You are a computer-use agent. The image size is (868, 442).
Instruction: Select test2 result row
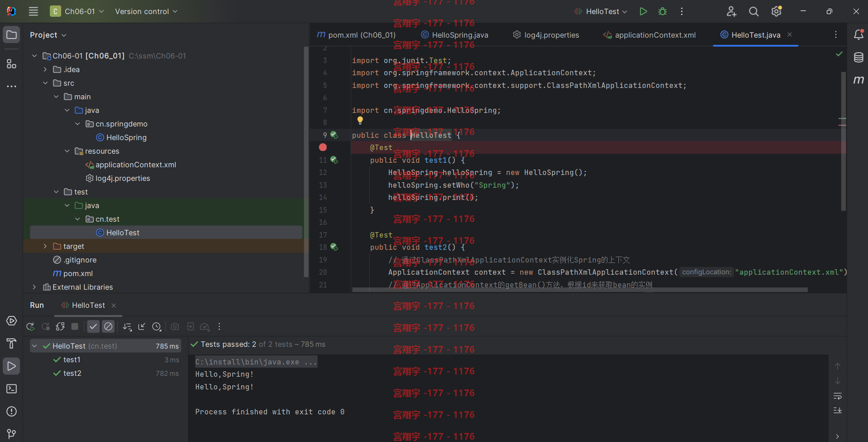coord(106,373)
